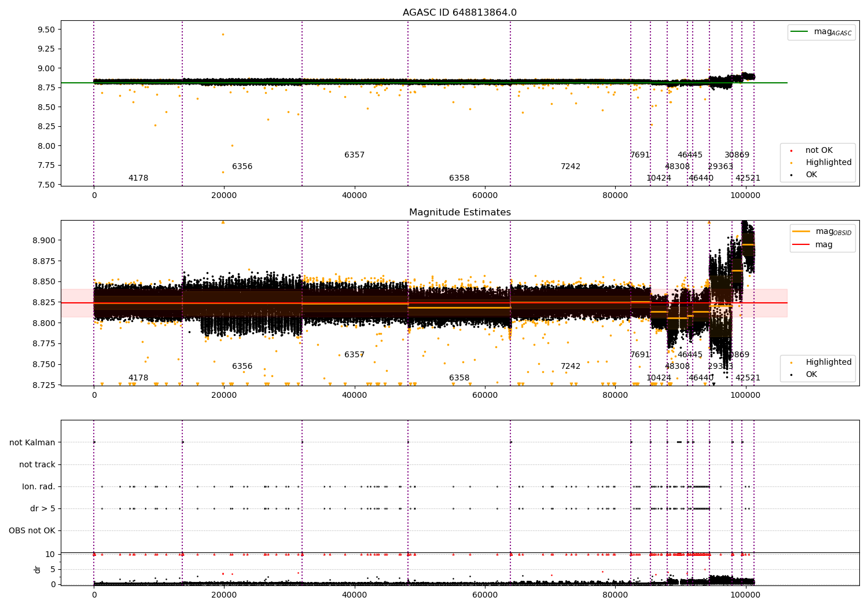Click obsid label 6358 in the top plot

tap(459, 178)
